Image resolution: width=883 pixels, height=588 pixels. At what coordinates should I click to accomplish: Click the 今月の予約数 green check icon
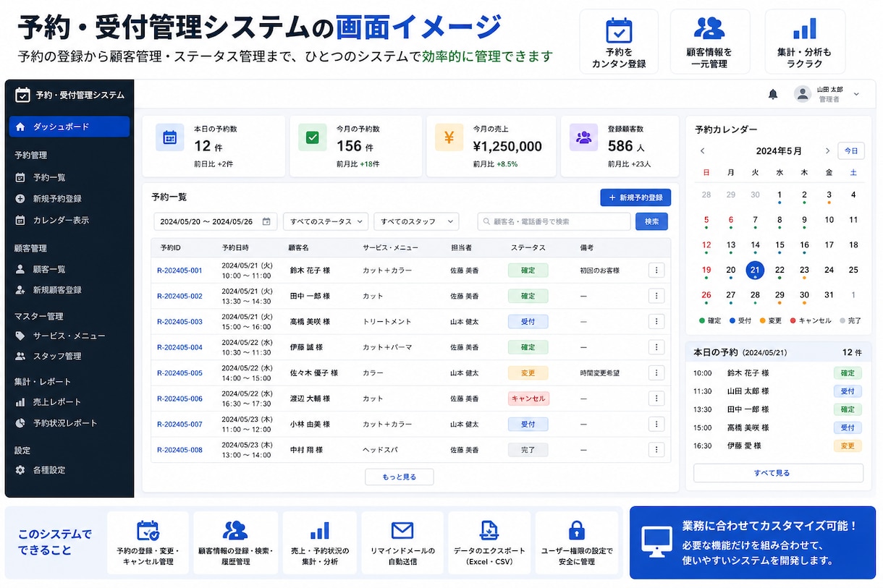pos(313,137)
